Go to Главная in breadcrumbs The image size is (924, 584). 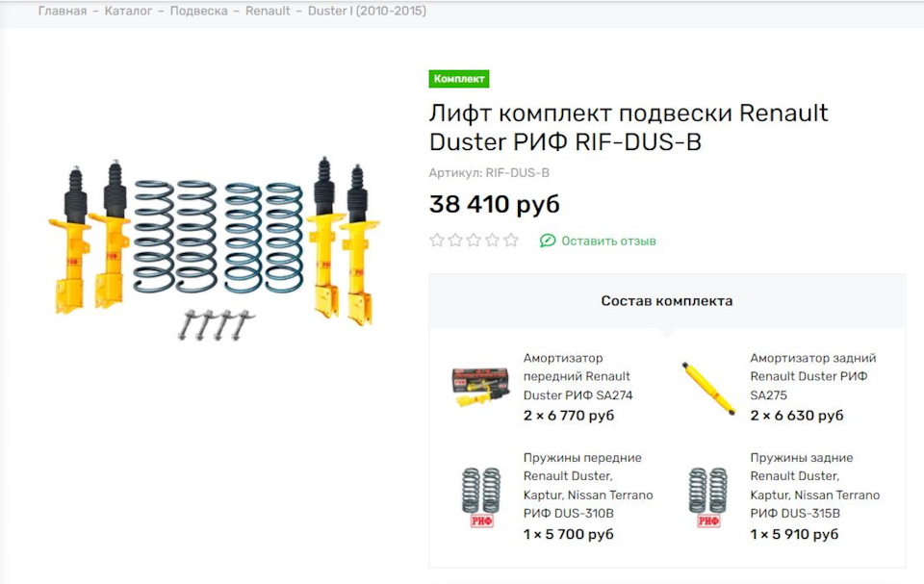(x=63, y=11)
